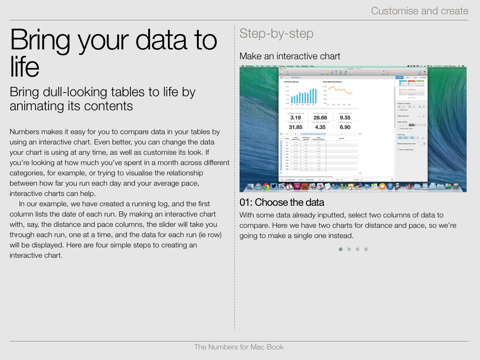Viewport: 480px width, 360px height.
Task: Click the 4.35 value in screenshot
Action: click(320, 127)
